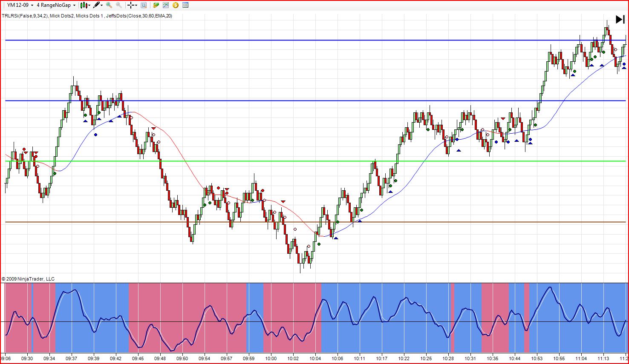Open the pencil draw tools dropdown

pos(98,5)
